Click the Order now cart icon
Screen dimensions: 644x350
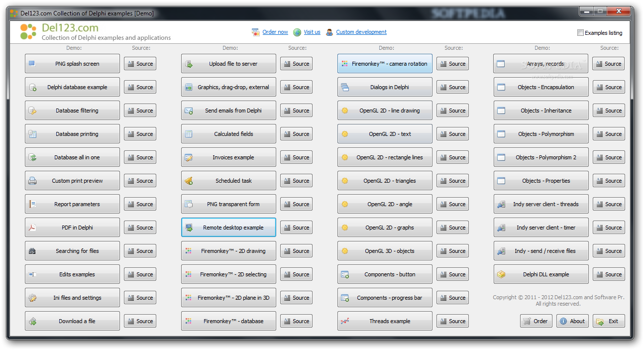point(255,32)
